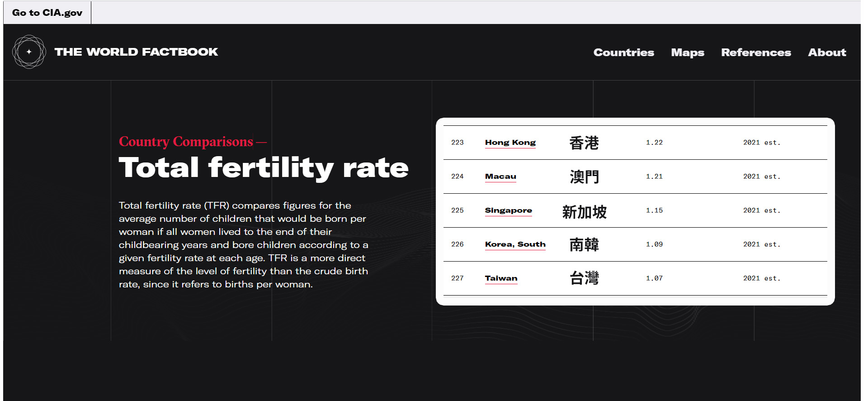
Task: Click the World Factbook globe logo icon
Action: click(29, 52)
